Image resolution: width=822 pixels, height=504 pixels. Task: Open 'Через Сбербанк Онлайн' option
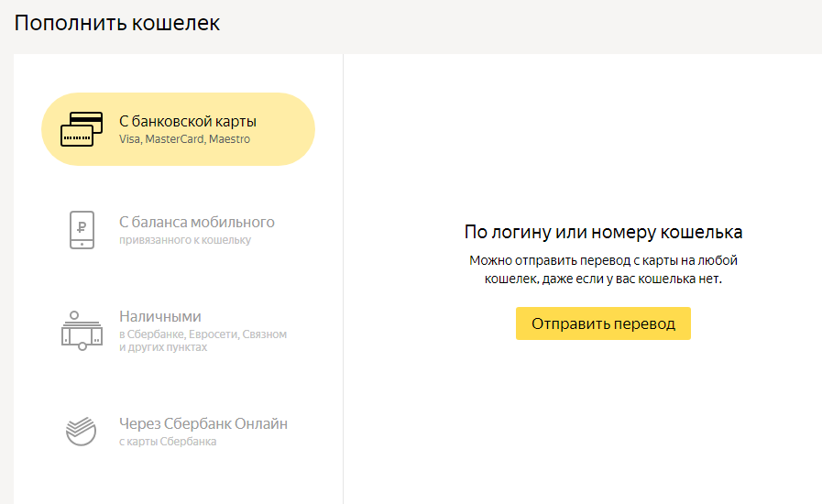[x=179, y=432]
